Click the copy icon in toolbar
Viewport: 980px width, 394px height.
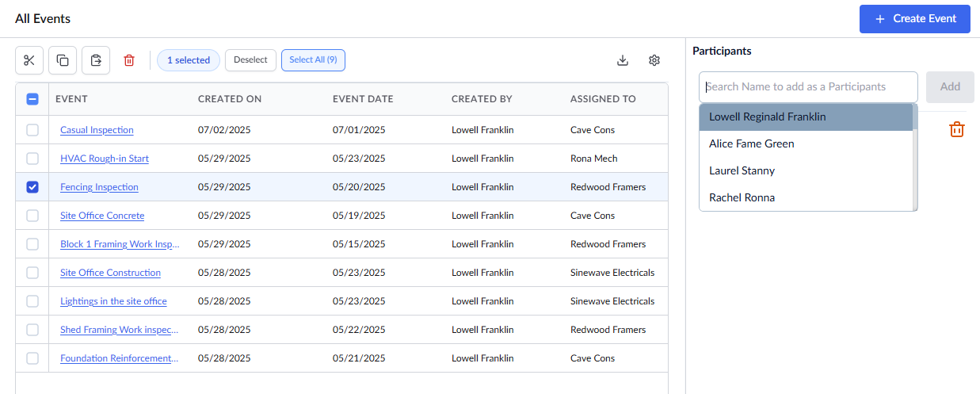coord(63,60)
